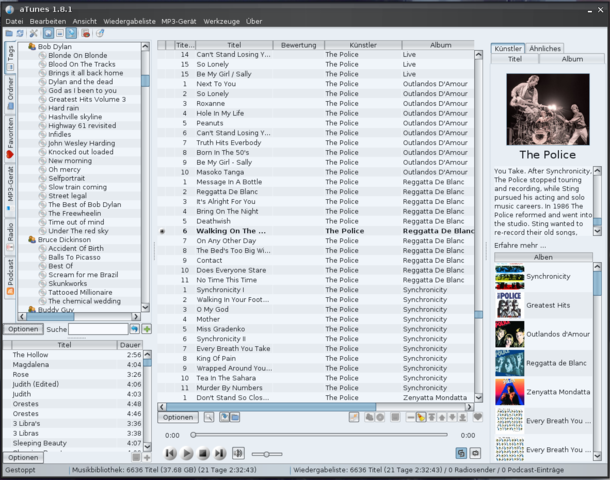Click the move up arrow icon
The height and width of the screenshot is (480, 610).
coord(442,417)
